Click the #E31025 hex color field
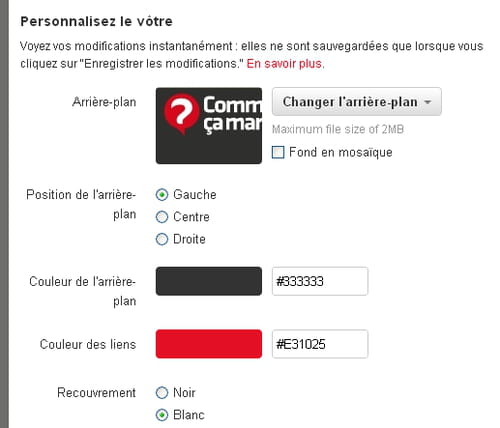This screenshot has height=428, width=500. tap(320, 344)
